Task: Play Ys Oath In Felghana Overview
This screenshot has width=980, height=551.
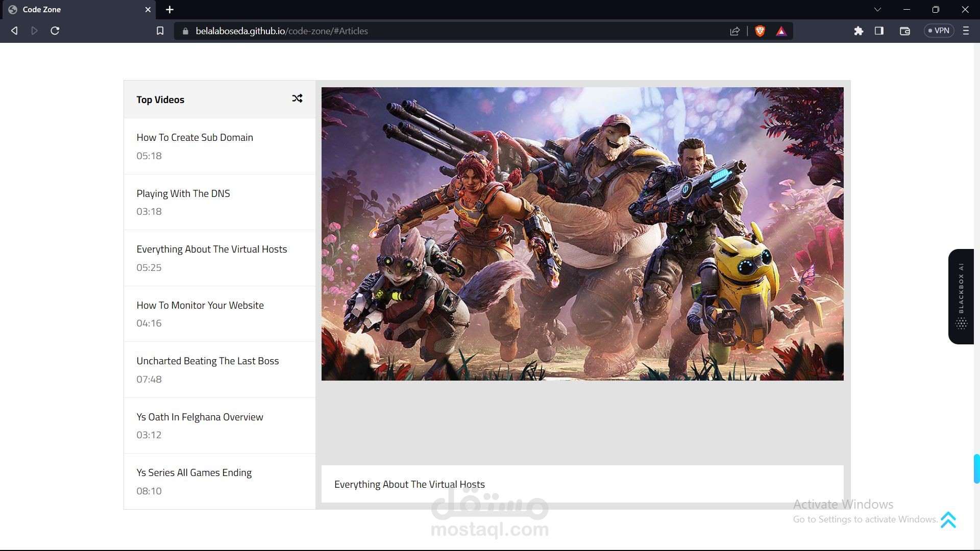Action: point(219,425)
